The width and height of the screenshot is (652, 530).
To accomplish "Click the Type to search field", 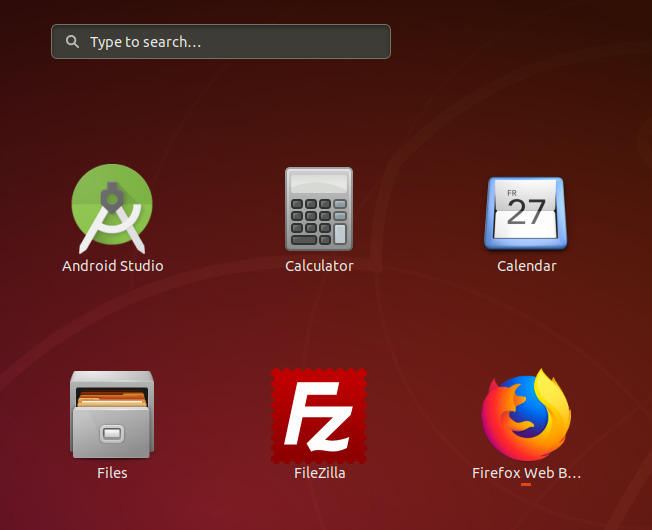I will 221,42.
